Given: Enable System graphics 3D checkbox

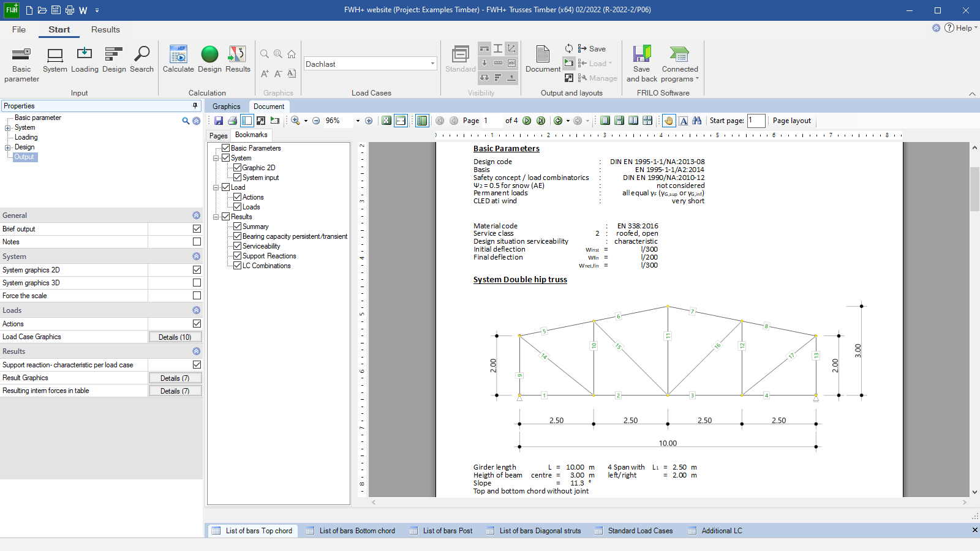Looking at the screenshot, I should (x=197, y=282).
